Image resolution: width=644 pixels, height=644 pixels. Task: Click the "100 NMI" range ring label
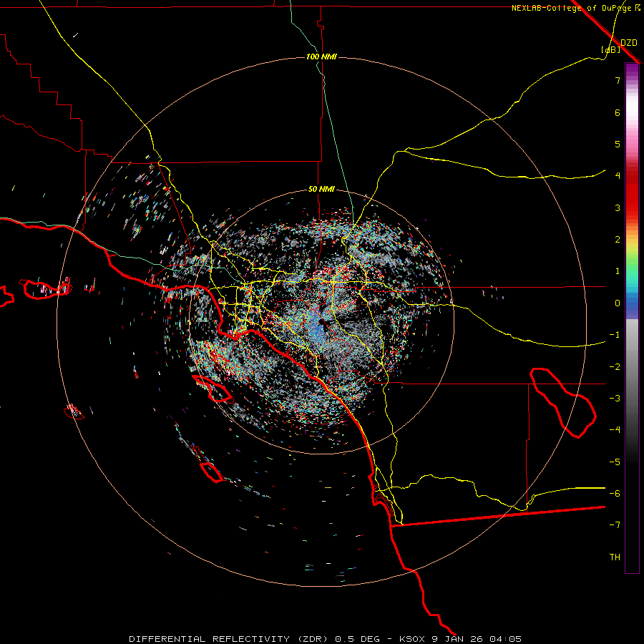321,57
